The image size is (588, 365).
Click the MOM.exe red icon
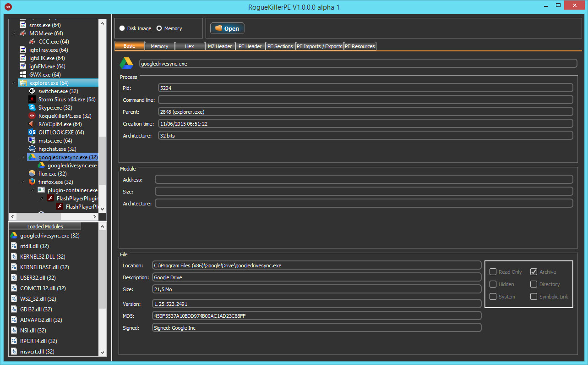point(23,33)
